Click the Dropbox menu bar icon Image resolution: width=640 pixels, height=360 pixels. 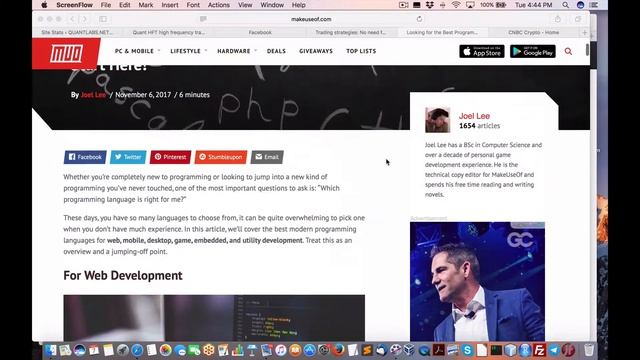(x=429, y=5)
